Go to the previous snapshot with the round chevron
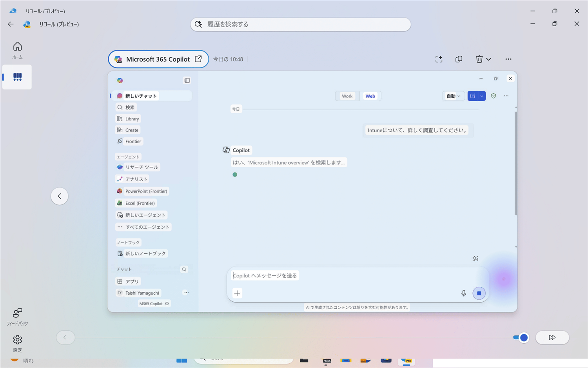The image size is (588, 368). coord(60,196)
